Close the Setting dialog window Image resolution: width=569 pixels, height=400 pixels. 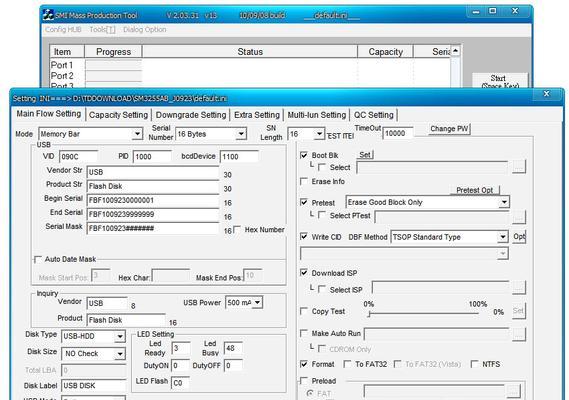(x=547, y=94)
